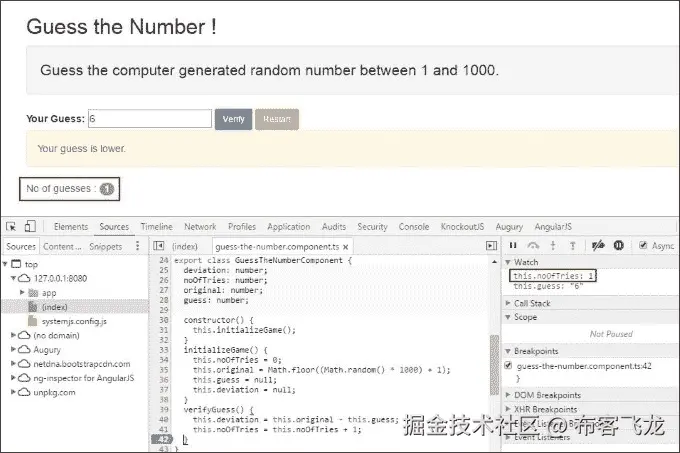Toggle the debugger sidebar icon
Screen dimensions: 680x453
tap(491, 246)
